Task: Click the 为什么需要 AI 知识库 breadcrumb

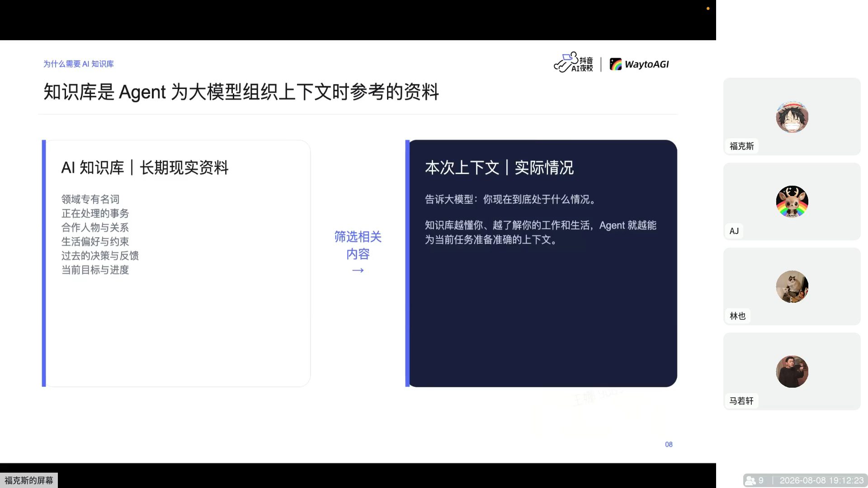Action: click(79, 64)
